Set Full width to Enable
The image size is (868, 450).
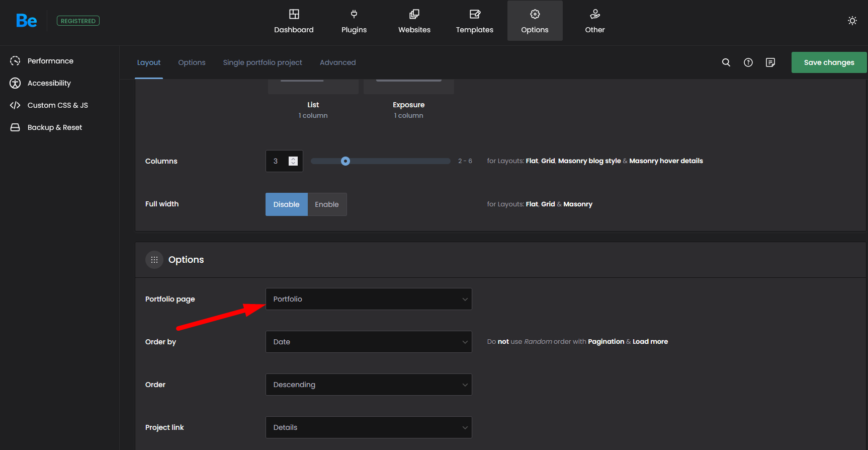pyautogui.click(x=327, y=204)
